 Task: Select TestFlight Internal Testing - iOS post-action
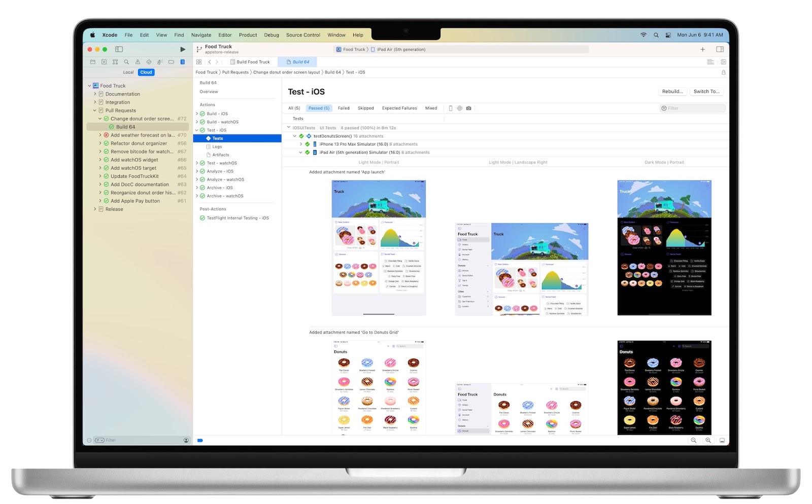(x=238, y=218)
